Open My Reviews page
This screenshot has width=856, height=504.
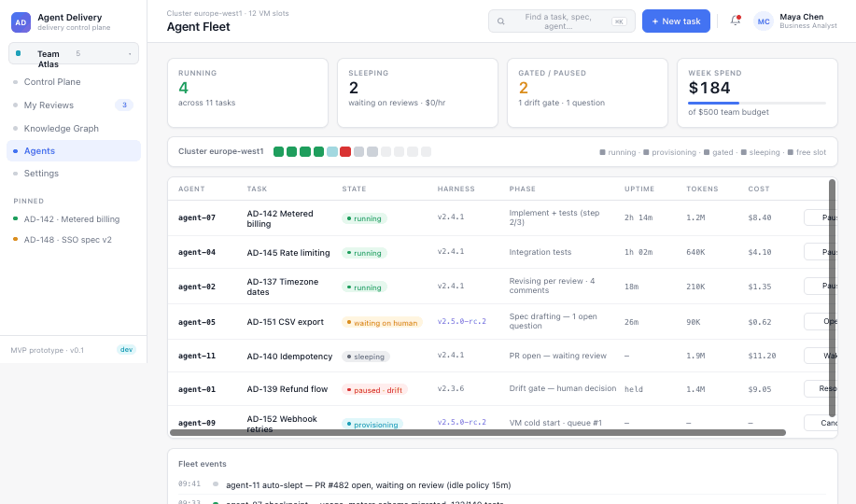pos(74,105)
